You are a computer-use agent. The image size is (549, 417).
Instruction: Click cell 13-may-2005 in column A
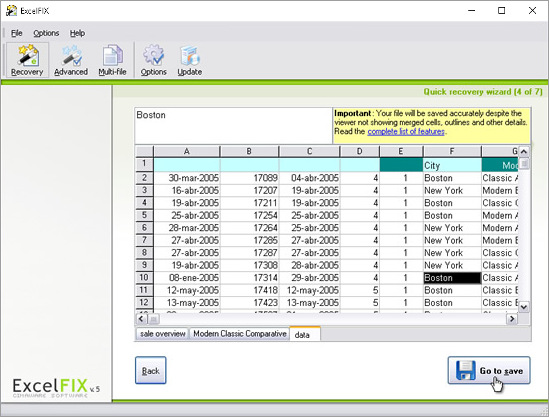tap(187, 303)
